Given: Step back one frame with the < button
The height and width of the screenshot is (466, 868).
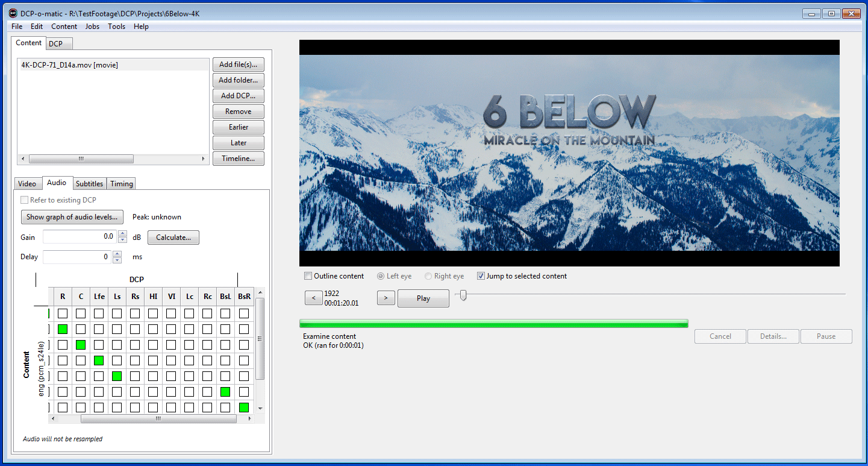Looking at the screenshot, I should (313, 298).
